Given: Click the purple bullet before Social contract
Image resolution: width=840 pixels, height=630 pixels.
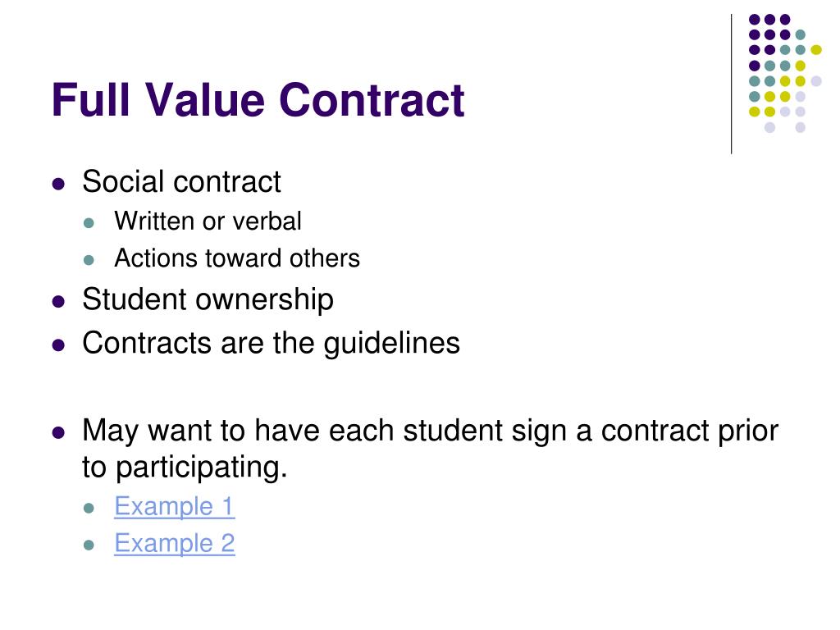Looking at the screenshot, I should click(x=58, y=185).
